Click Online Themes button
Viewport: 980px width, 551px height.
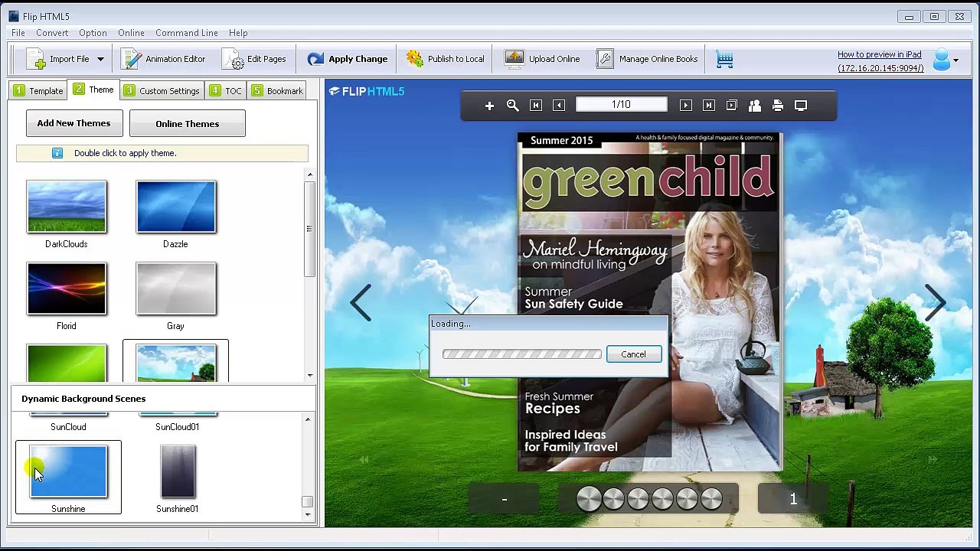click(x=188, y=123)
